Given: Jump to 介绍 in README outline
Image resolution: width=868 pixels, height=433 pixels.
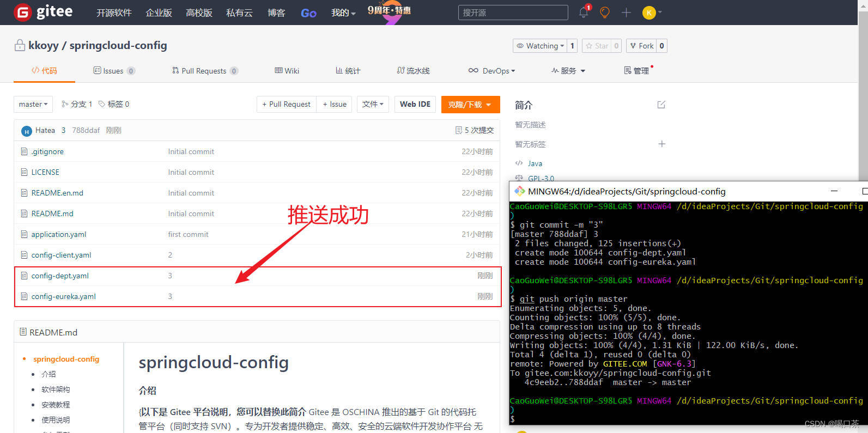Looking at the screenshot, I should tap(48, 374).
